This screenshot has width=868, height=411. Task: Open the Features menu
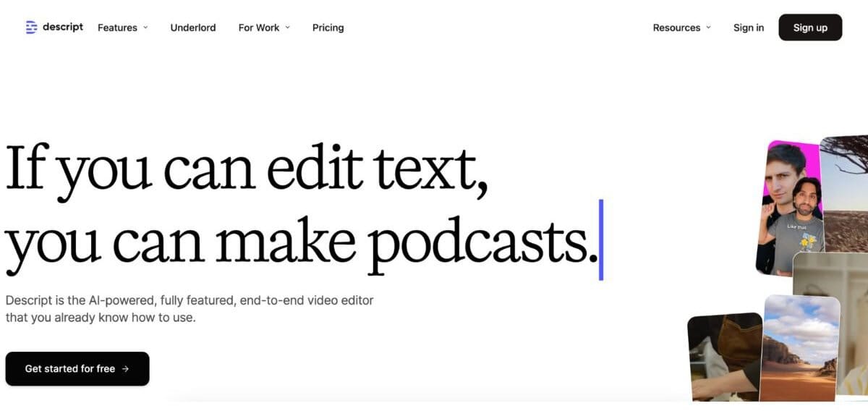(x=117, y=27)
